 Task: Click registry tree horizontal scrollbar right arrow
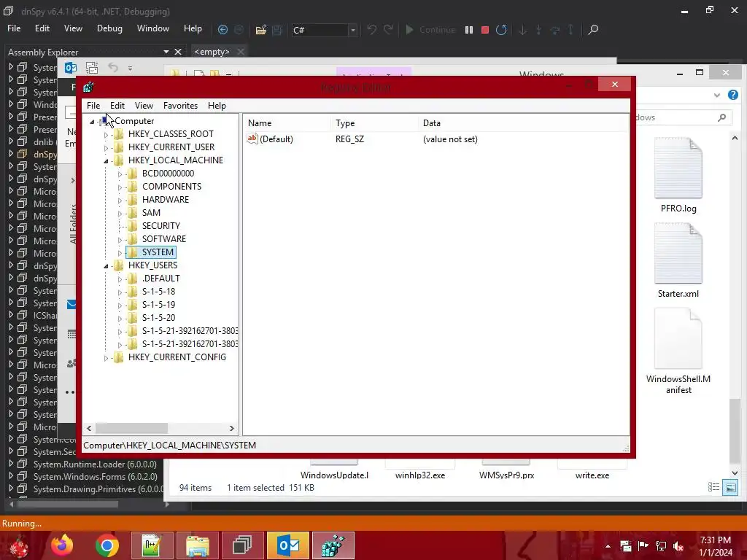click(x=232, y=429)
